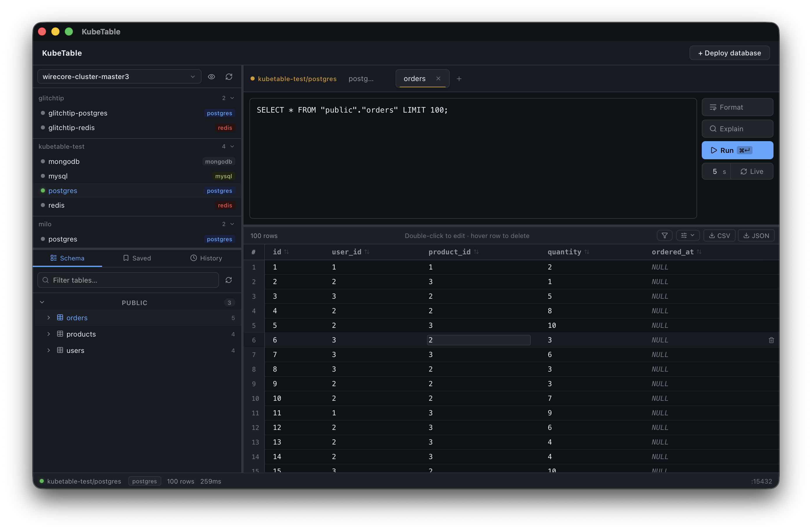
Task: Click the users table icon in schema
Action: [60, 350]
